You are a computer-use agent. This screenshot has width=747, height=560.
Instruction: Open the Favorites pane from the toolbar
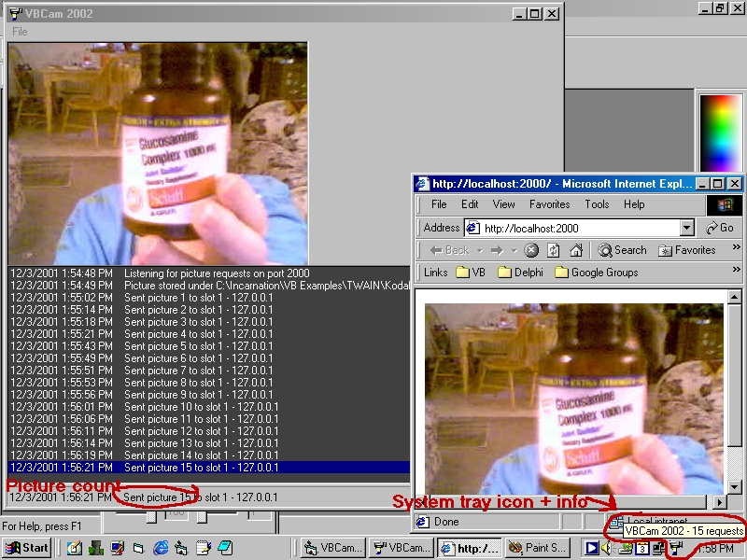point(686,250)
